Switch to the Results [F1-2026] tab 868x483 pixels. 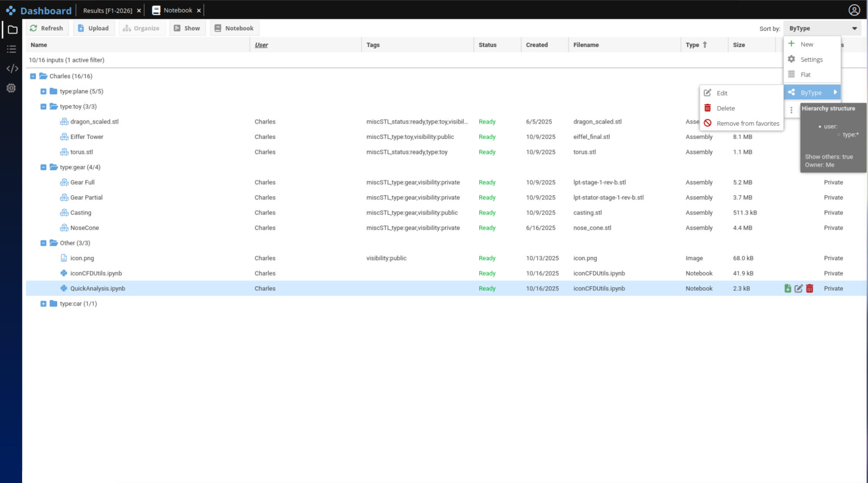click(108, 10)
